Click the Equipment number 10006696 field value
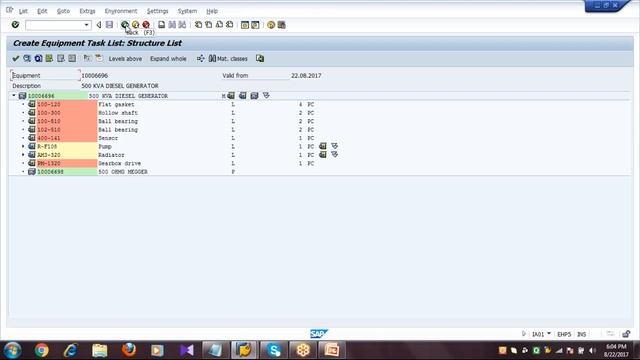This screenshot has height=360, width=640. (x=95, y=76)
